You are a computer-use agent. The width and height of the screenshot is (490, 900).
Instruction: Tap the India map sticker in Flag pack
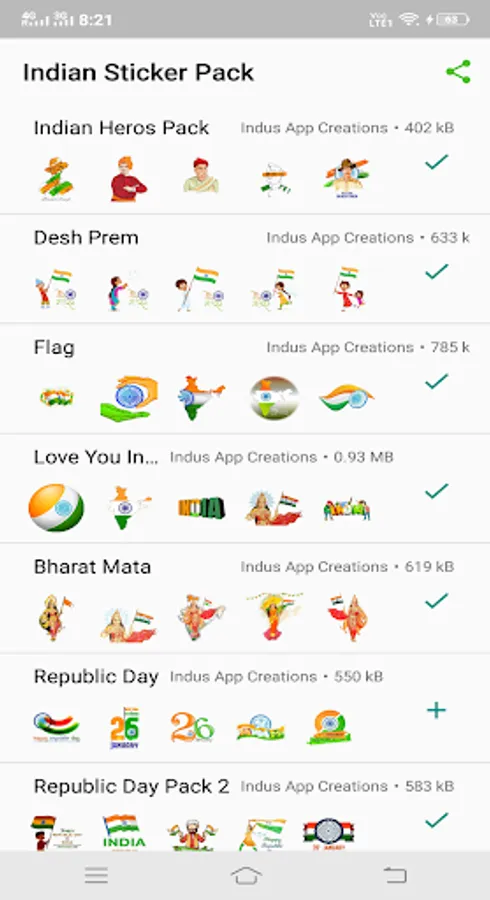(201, 397)
